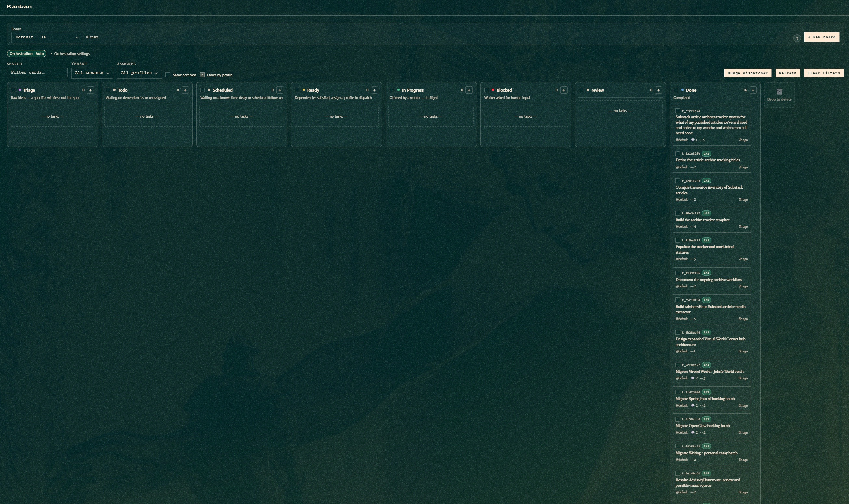
Task: Add a task to the Blocked column
Action: coord(564,90)
